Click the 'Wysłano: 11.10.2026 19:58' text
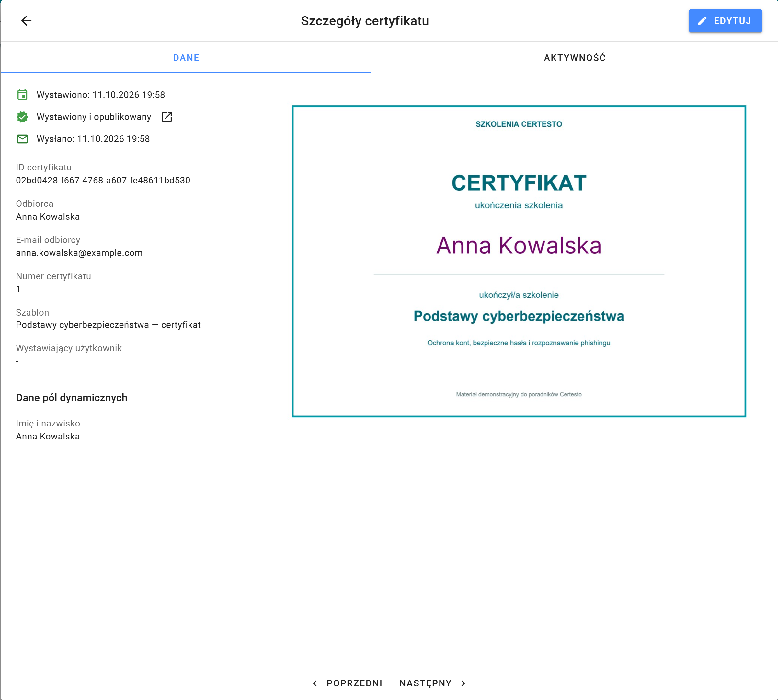The image size is (778, 700). click(93, 139)
